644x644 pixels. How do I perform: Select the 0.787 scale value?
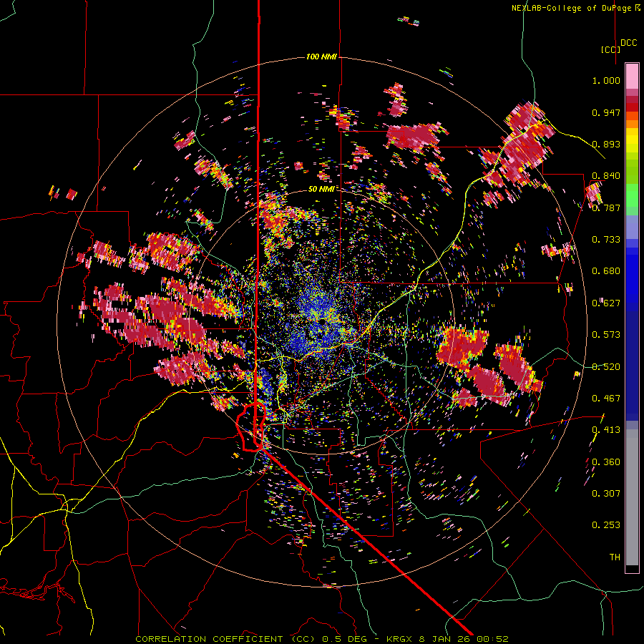click(606, 208)
